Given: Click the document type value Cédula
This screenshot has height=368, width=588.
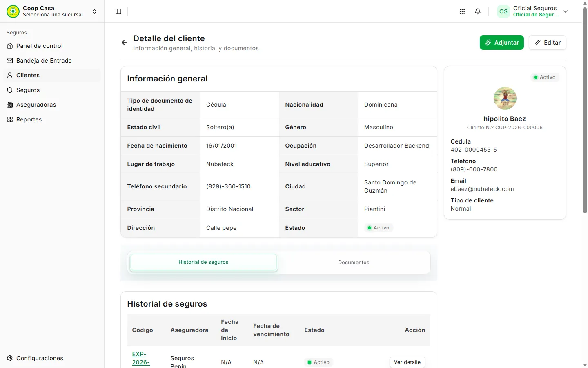Looking at the screenshot, I should coord(216,105).
